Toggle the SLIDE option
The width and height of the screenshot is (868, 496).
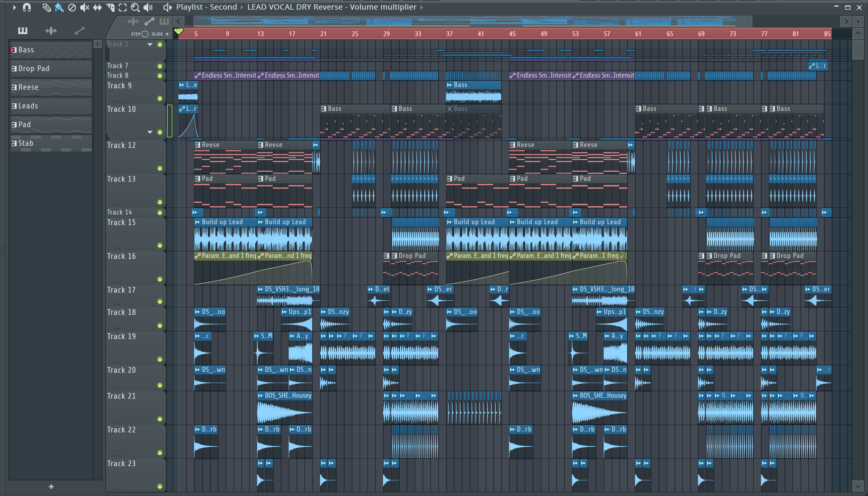[x=167, y=34]
